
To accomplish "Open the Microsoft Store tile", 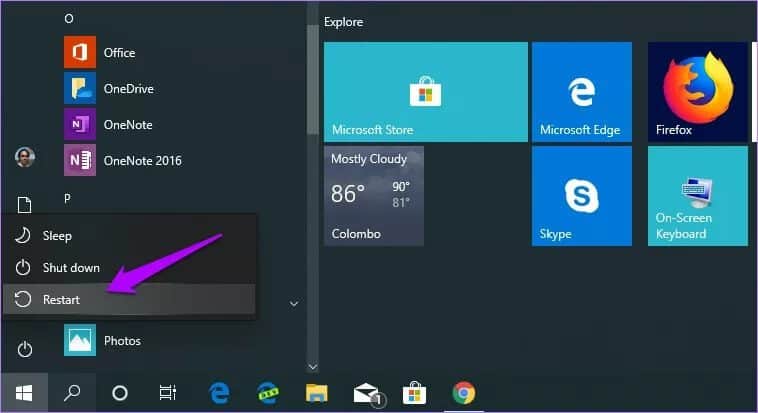I will pyautogui.click(x=425, y=92).
